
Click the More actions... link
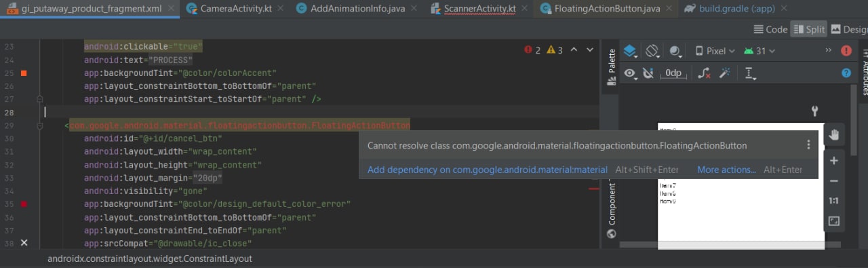click(x=726, y=170)
